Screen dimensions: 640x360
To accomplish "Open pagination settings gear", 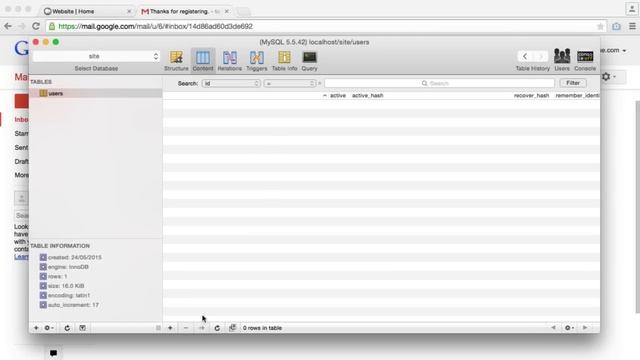I will (569, 328).
